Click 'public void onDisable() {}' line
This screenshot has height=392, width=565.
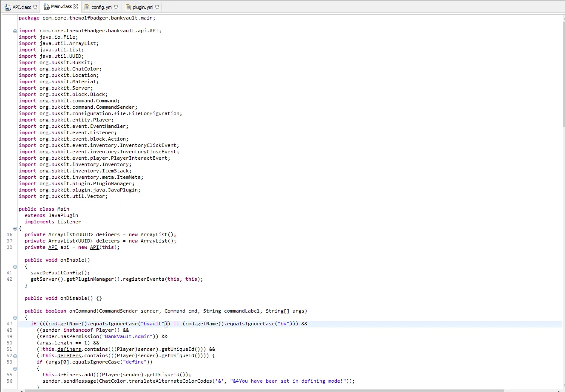(63, 298)
